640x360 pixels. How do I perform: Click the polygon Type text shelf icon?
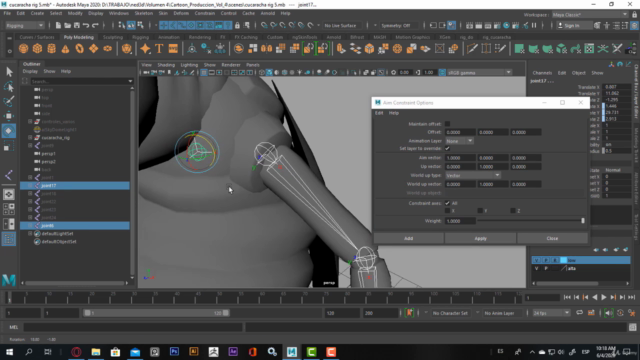pos(159,49)
